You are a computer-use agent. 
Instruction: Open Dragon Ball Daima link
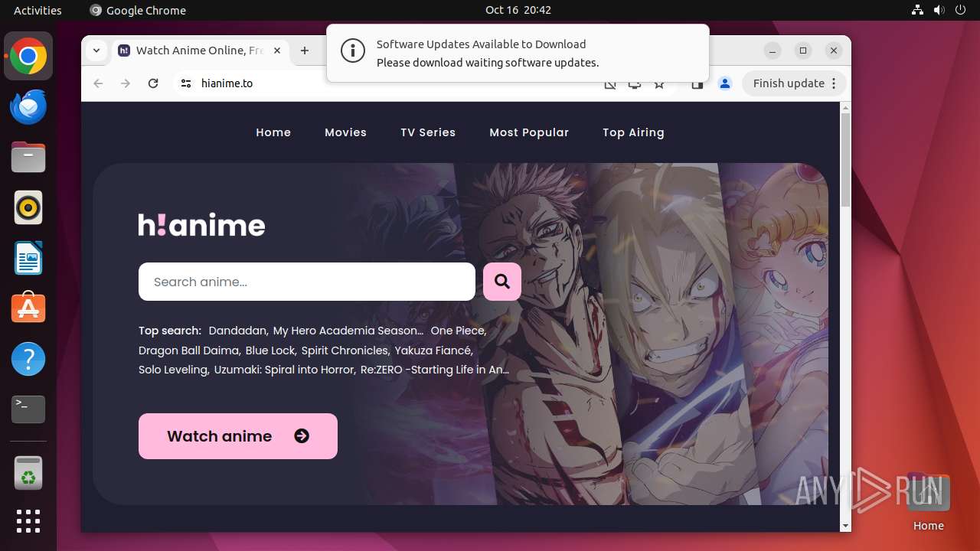190,350
